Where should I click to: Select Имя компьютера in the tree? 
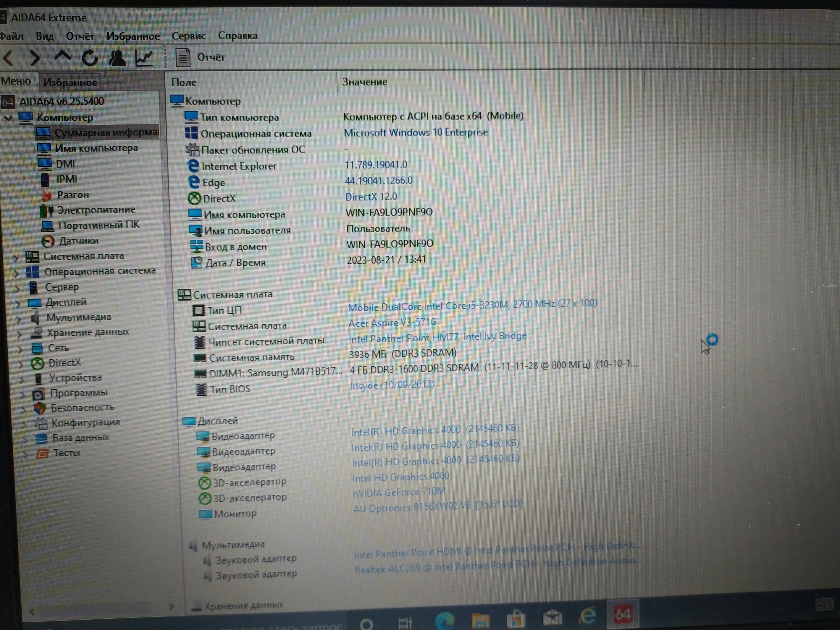pyautogui.click(x=87, y=148)
